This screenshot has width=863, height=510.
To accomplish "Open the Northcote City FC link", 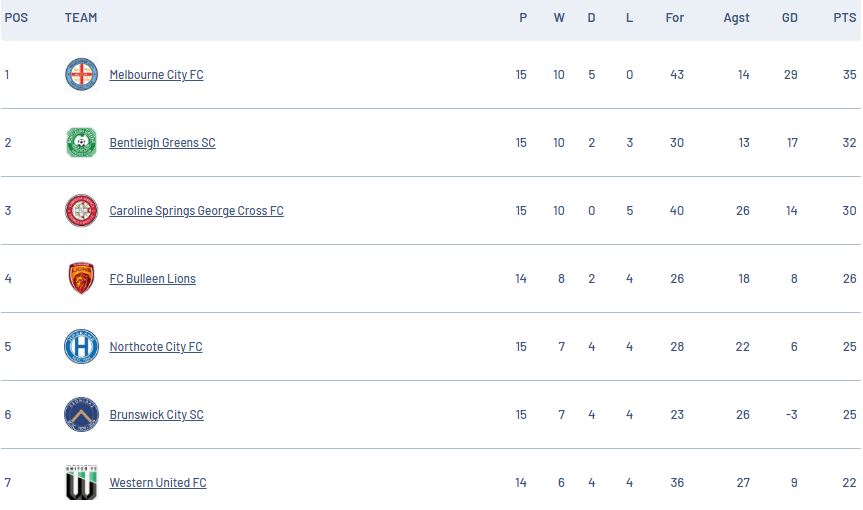I will coord(156,347).
